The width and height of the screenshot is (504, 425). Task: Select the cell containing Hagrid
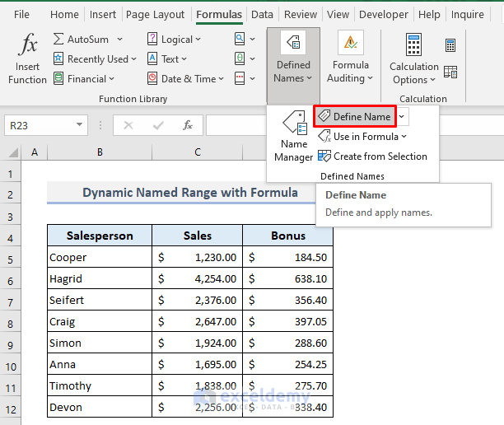[100, 278]
